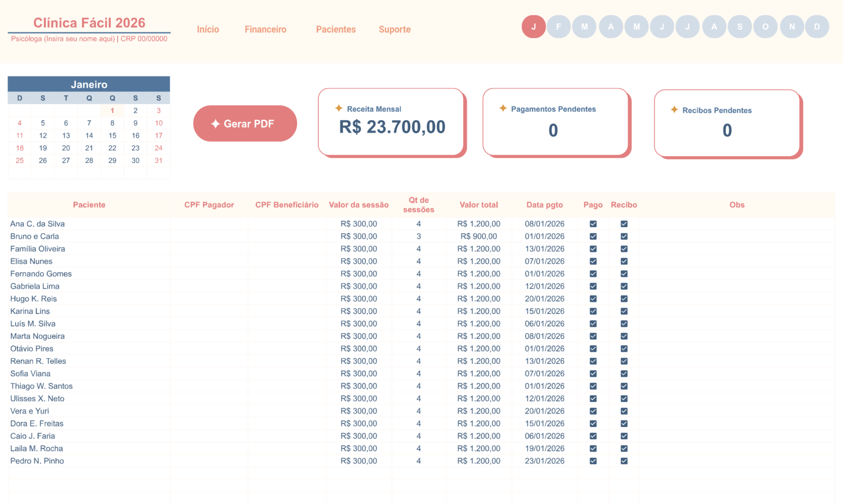Image resolution: width=843 pixels, height=504 pixels.
Task: Select day 15 in the Janeiro calendar
Action: tap(112, 136)
